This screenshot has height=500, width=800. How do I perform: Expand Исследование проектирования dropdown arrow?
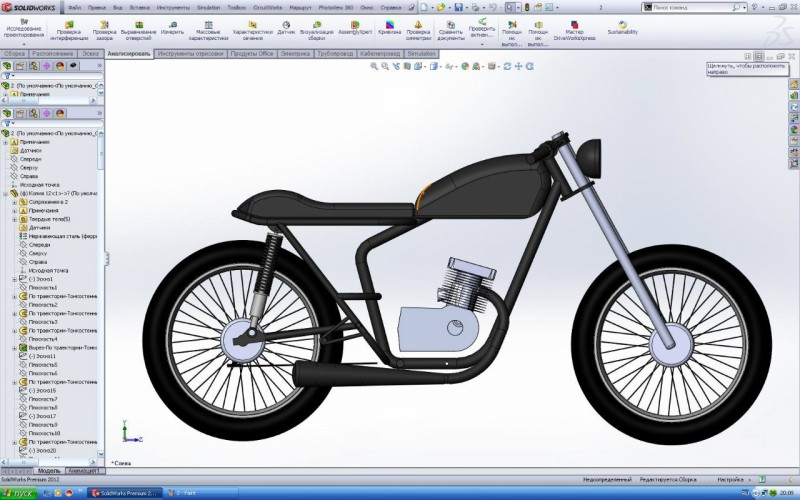(x=23, y=45)
